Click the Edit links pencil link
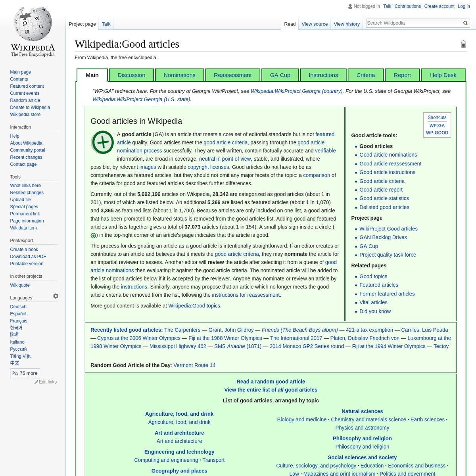This screenshot has width=476, height=476. click(x=46, y=382)
